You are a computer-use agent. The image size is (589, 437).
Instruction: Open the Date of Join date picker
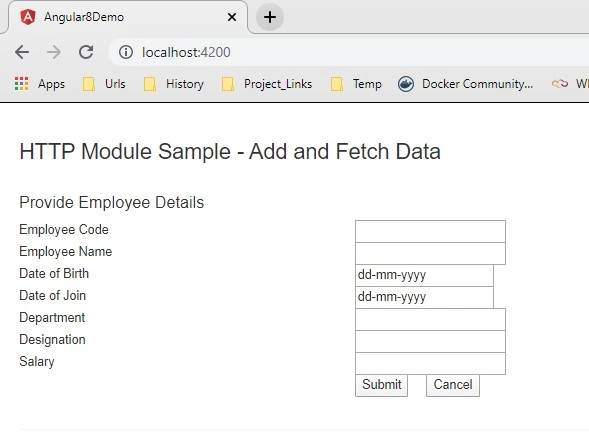tap(424, 297)
